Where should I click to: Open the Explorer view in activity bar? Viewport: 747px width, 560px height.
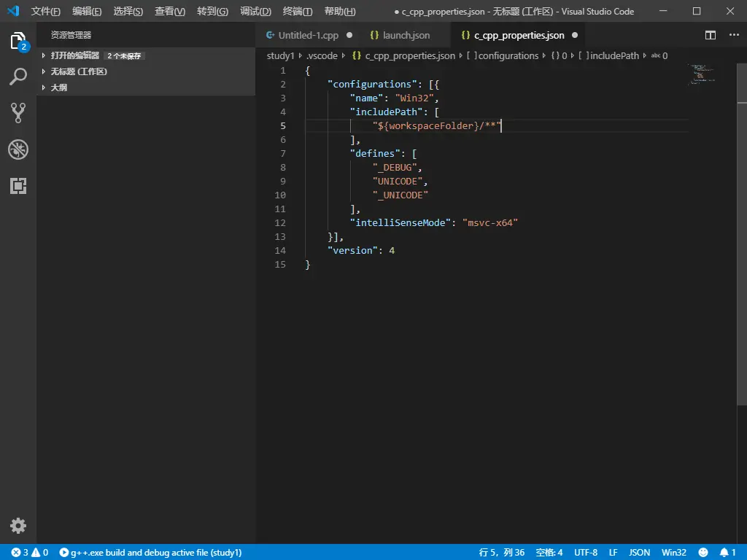(18, 41)
